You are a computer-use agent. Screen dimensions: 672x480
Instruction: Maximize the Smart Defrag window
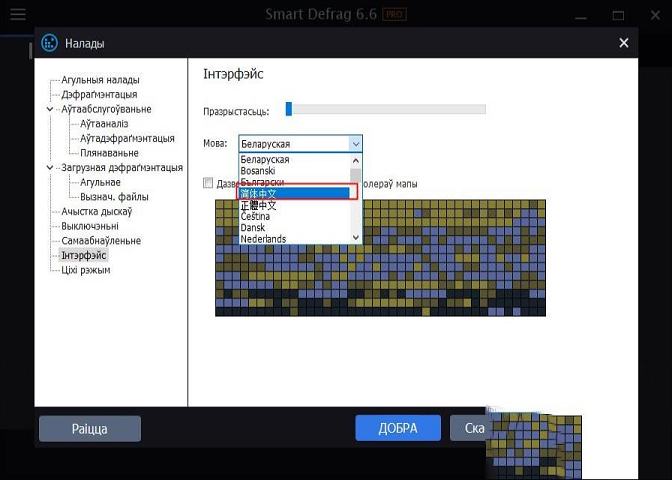point(618,16)
